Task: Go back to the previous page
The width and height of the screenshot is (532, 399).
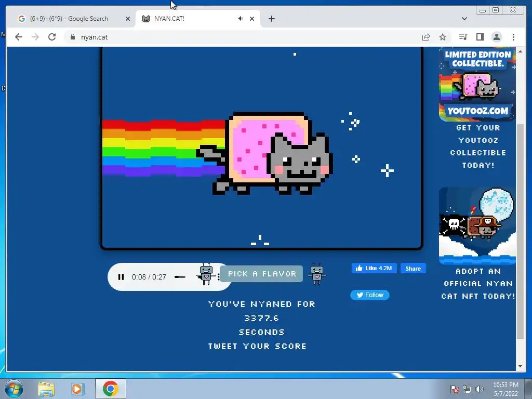Action: 19,37
